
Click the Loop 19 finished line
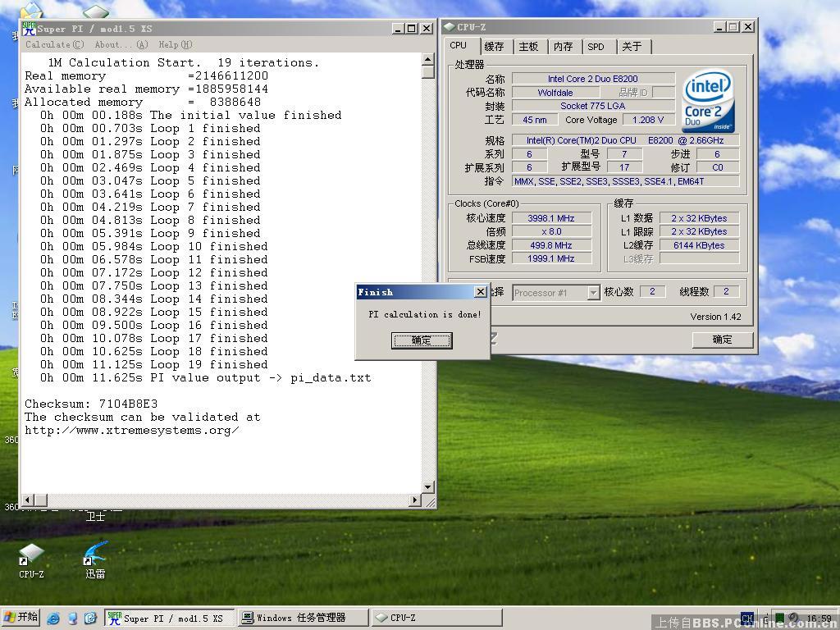[153, 365]
